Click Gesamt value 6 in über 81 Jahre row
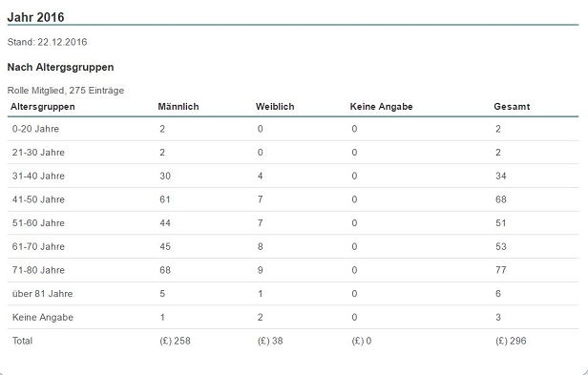The width and height of the screenshot is (588, 375). pyautogui.click(x=498, y=294)
